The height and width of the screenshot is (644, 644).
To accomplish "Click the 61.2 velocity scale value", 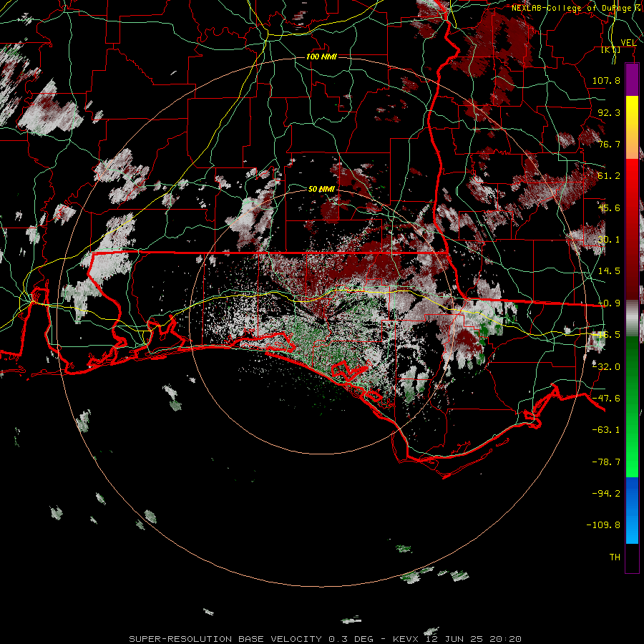I will [609, 176].
